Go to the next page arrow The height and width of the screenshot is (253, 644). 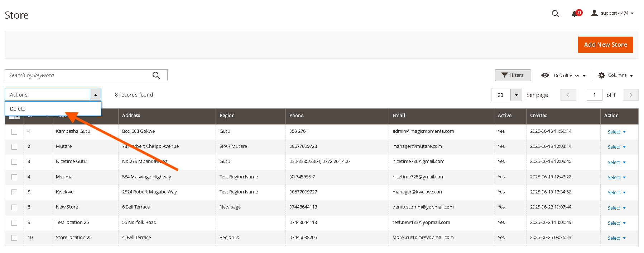pyautogui.click(x=630, y=95)
